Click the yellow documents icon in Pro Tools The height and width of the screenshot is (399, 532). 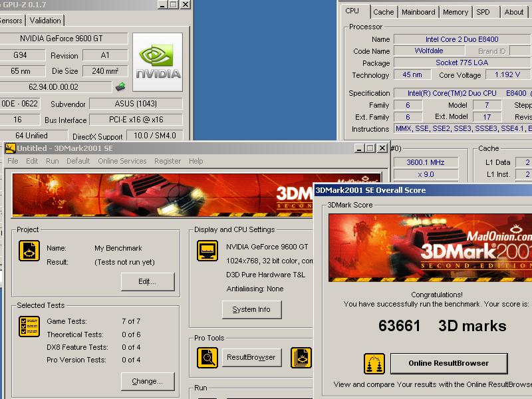tap(301, 358)
